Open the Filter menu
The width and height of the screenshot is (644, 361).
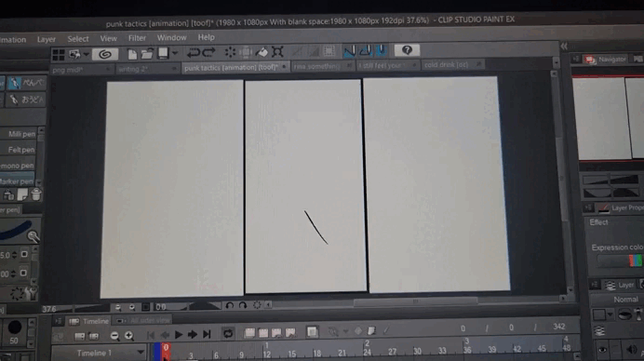(137, 38)
